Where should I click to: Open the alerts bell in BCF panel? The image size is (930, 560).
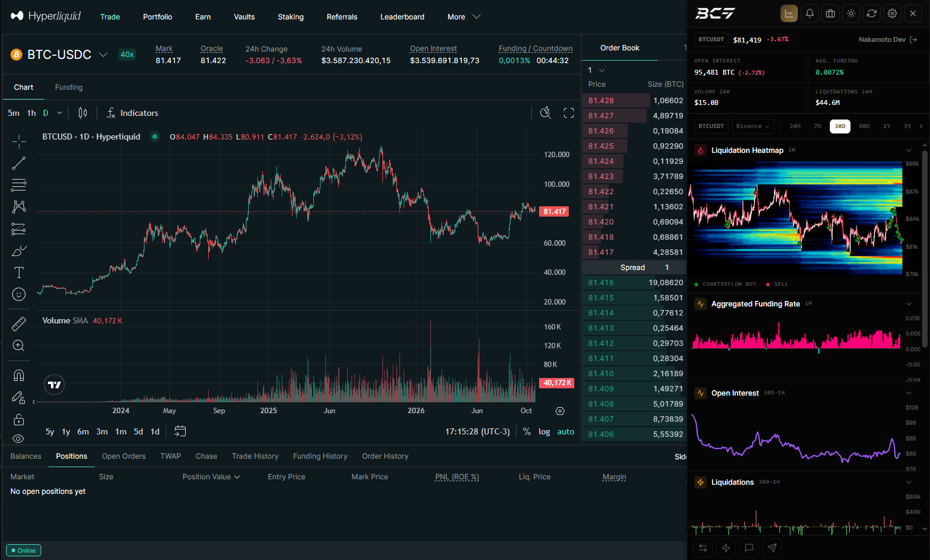[x=810, y=13]
